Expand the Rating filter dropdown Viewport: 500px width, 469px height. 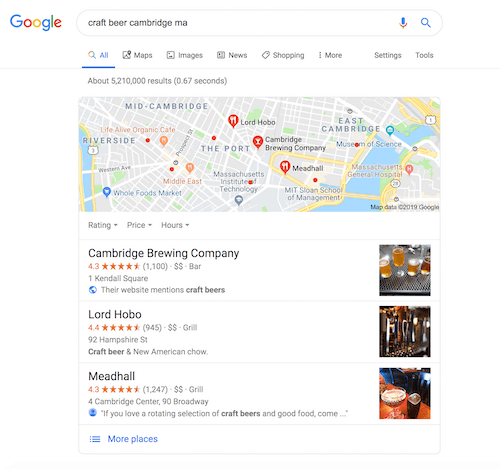[103, 225]
